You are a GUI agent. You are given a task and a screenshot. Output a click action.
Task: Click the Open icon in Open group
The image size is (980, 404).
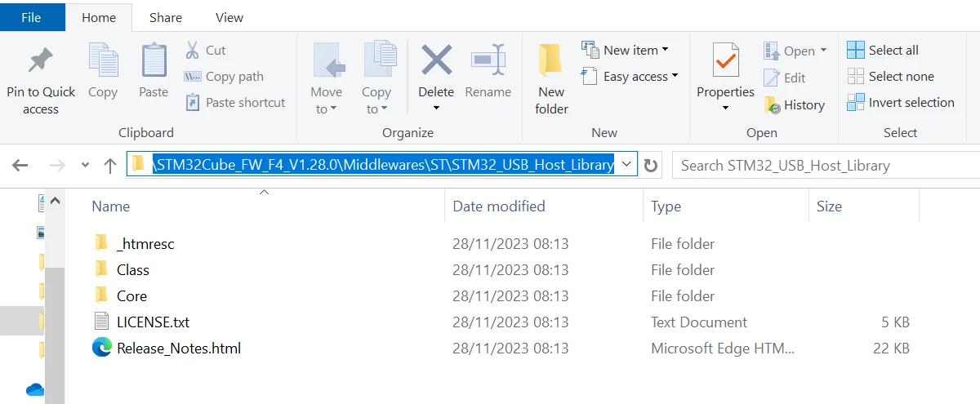[x=772, y=51]
